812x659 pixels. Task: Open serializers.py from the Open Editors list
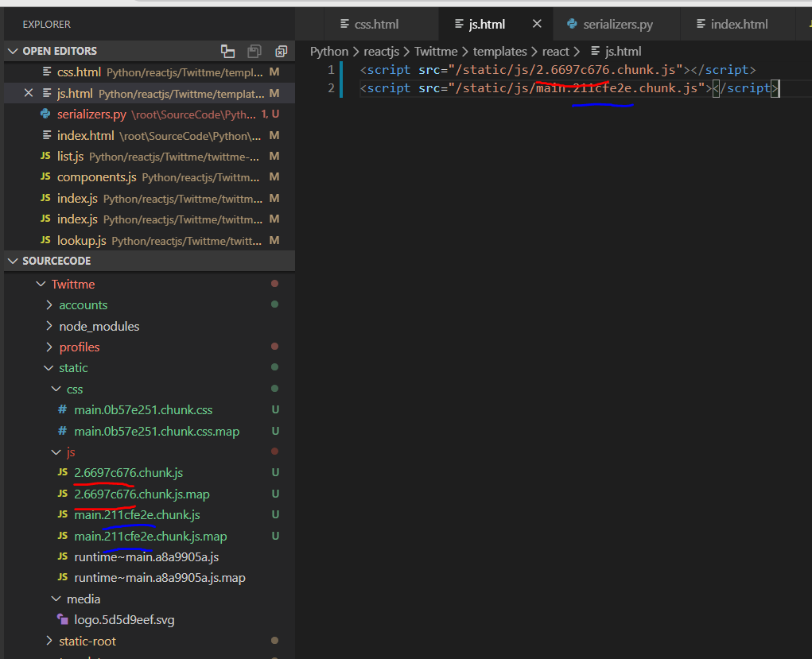(x=91, y=114)
